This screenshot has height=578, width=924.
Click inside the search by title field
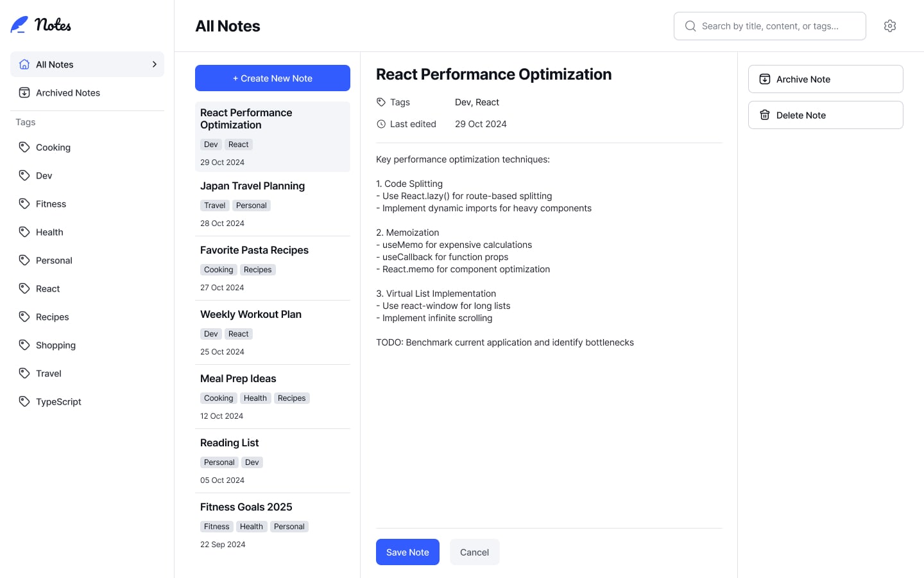770,26
